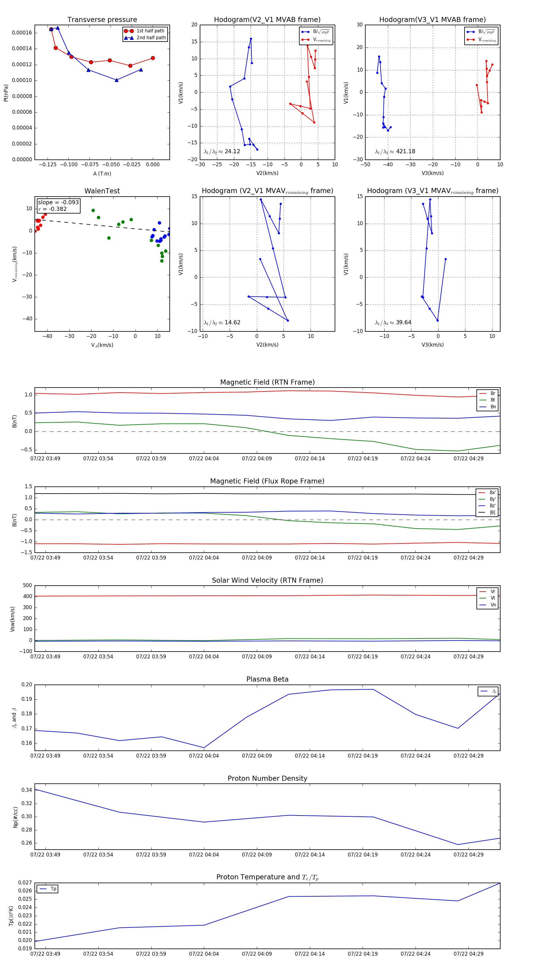535x980 pixels.
Task: Select the V3_V1 MVAV remaining frame hodogram title
Action: point(432,191)
